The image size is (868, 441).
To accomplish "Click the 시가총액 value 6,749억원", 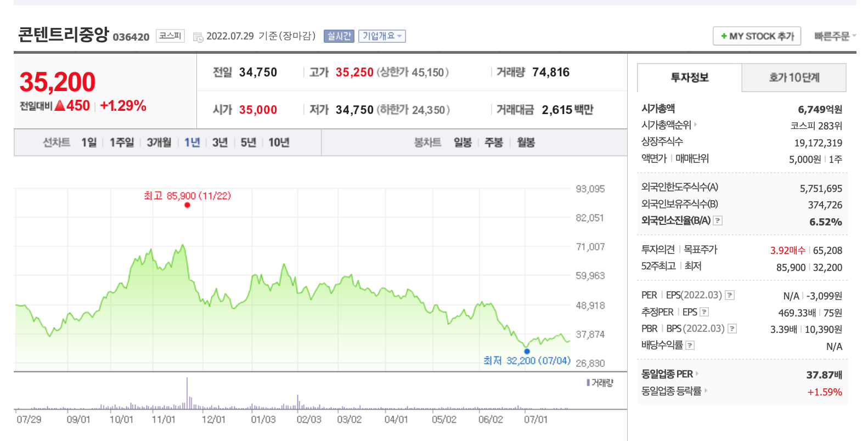I will [820, 110].
